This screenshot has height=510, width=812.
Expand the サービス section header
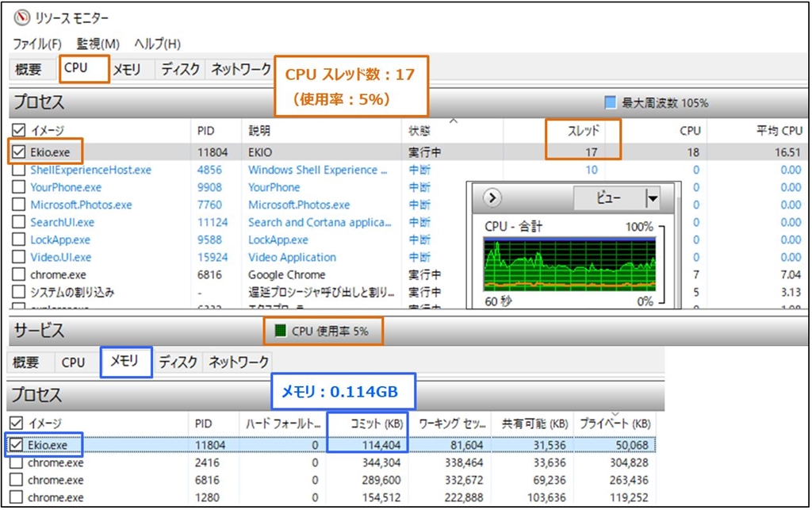(x=408, y=330)
